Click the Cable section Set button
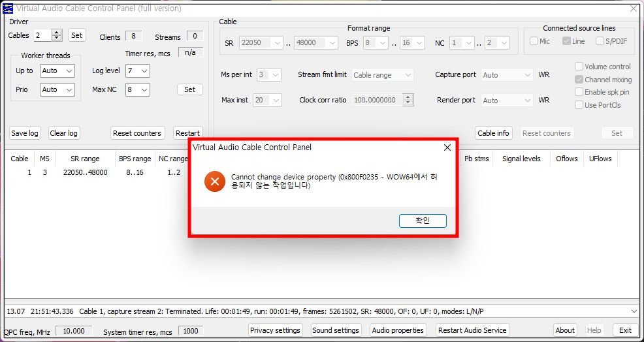Viewport: 644px width, 342px height. [x=617, y=133]
